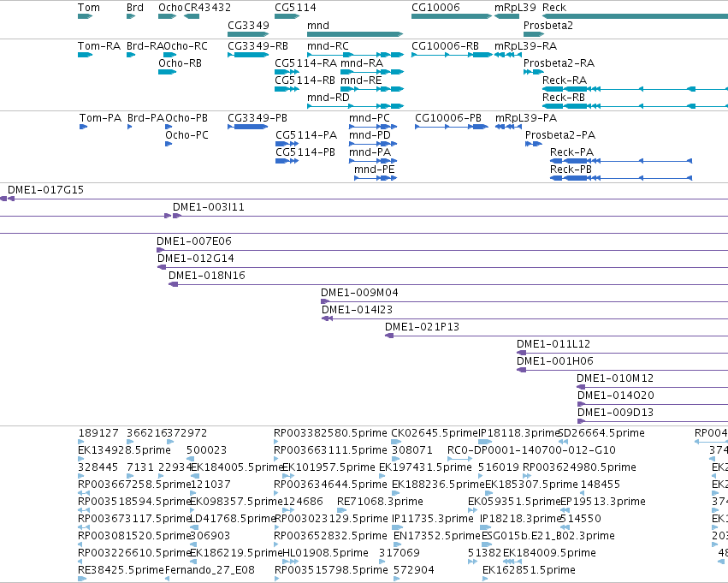This screenshot has width=728, height=583.
Task: Select protein mnd-PE
Action: click(376, 178)
